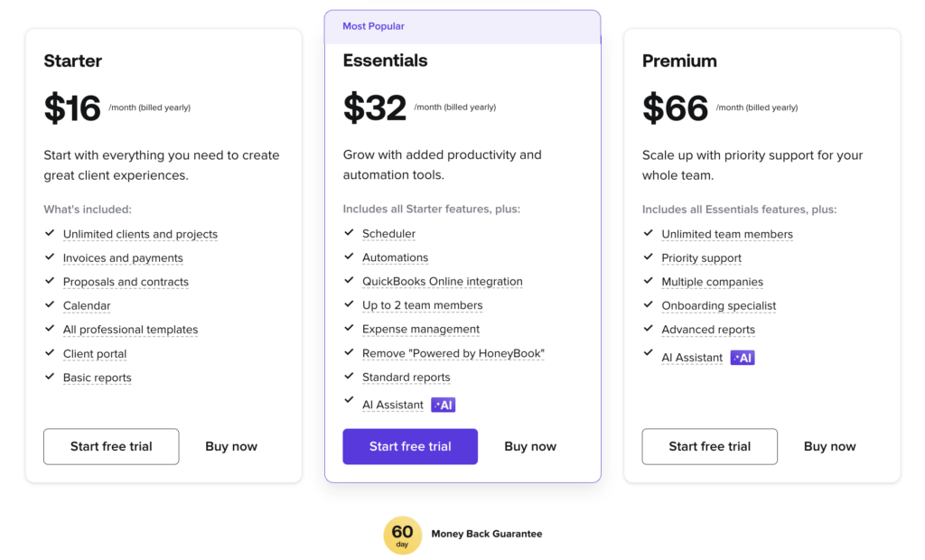This screenshot has width=925, height=560.
Task: Start free trial for the Essentials plan
Action: [x=410, y=446]
